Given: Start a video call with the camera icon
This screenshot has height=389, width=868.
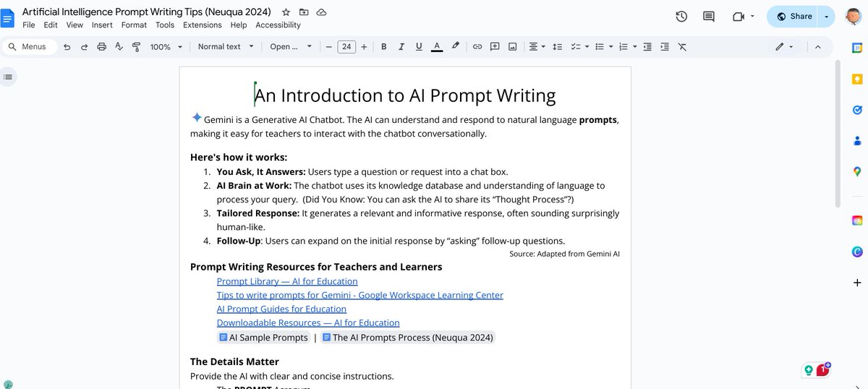Looking at the screenshot, I should pos(739,17).
